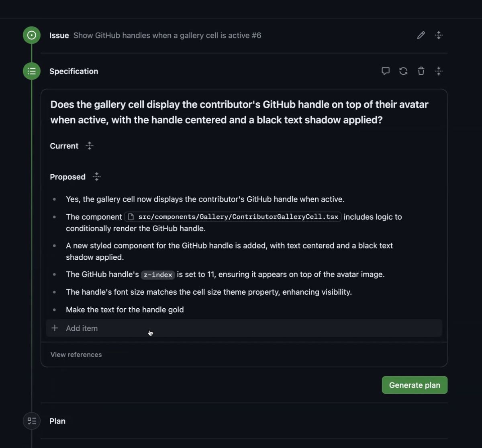Image resolution: width=482 pixels, height=448 pixels.
Task: Click Add item to append a new spec line
Action: tap(82, 328)
